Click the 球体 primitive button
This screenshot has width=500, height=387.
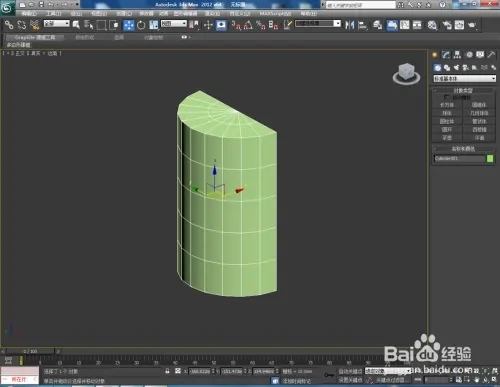pos(447,113)
